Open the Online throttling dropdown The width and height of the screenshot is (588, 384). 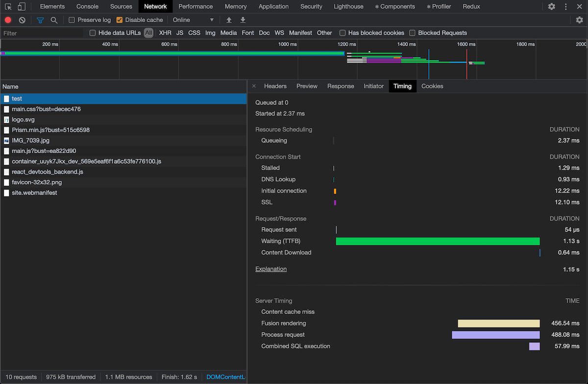tap(193, 20)
